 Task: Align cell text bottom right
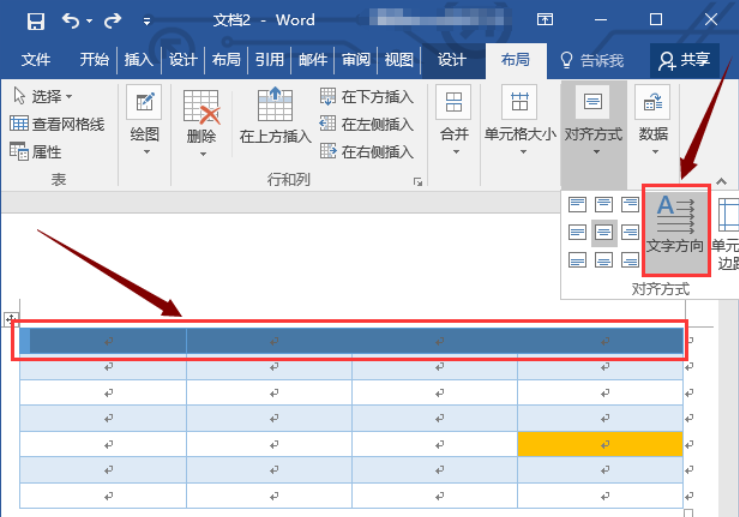(x=630, y=260)
